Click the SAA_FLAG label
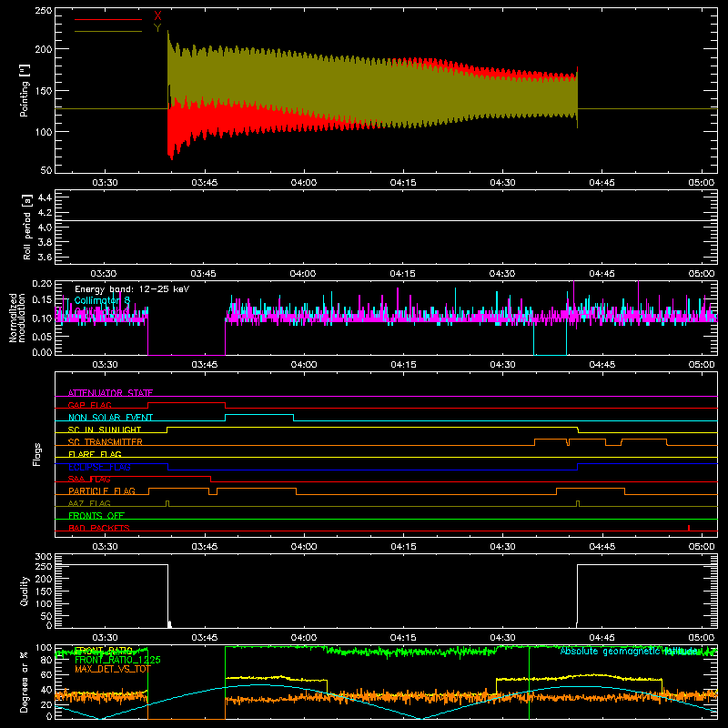Viewport: 728px width, 728px height. [x=89, y=479]
